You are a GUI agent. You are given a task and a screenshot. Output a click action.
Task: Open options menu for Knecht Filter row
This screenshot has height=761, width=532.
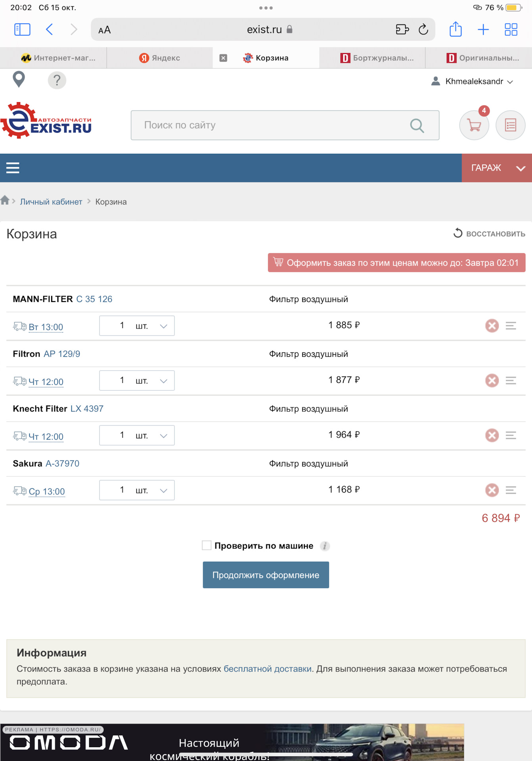511,436
